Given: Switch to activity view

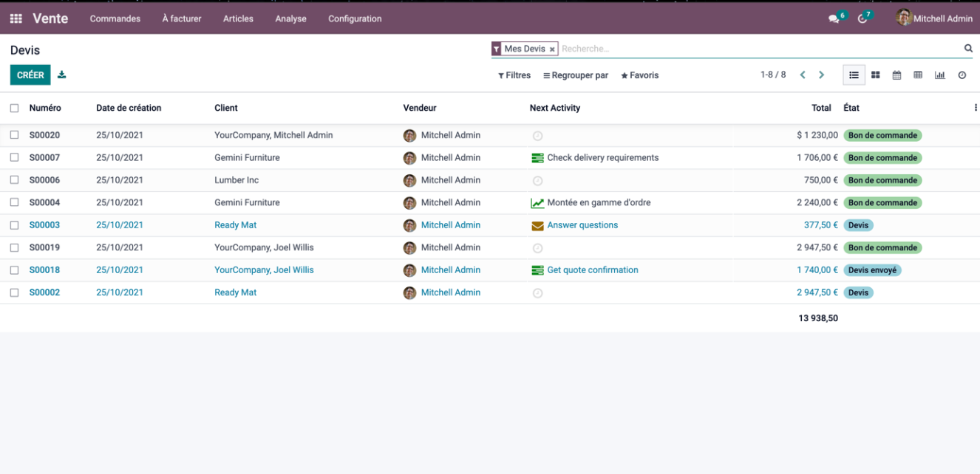Looking at the screenshot, I should coord(962,75).
